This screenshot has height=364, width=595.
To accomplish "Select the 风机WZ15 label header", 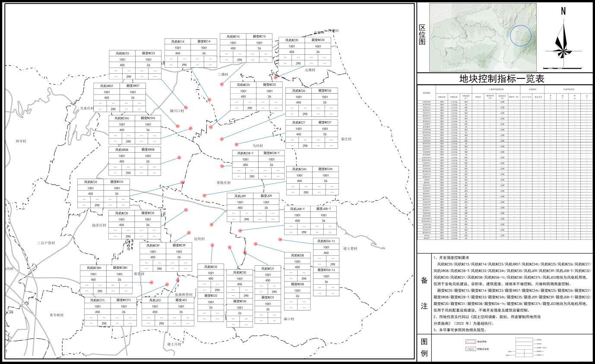I will (233, 37).
